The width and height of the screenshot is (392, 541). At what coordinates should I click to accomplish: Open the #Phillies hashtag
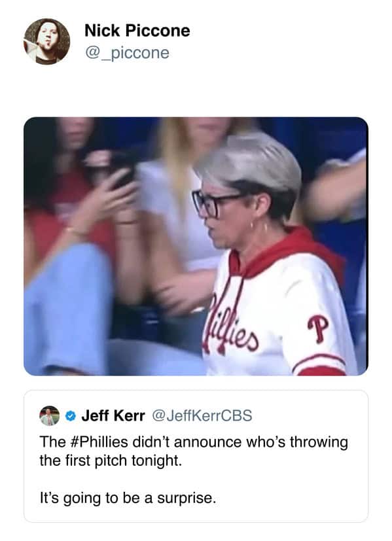click(100, 442)
